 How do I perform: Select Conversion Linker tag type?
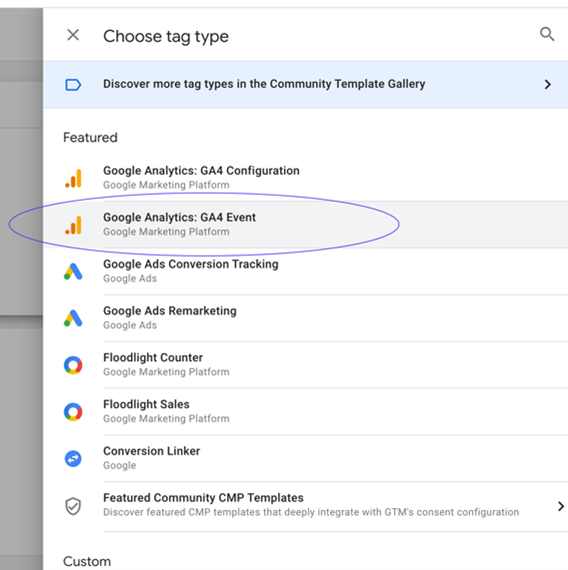tap(305, 458)
